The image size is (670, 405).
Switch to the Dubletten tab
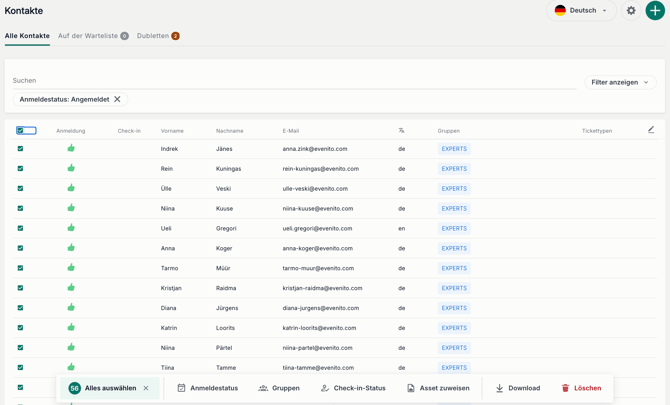pos(158,36)
